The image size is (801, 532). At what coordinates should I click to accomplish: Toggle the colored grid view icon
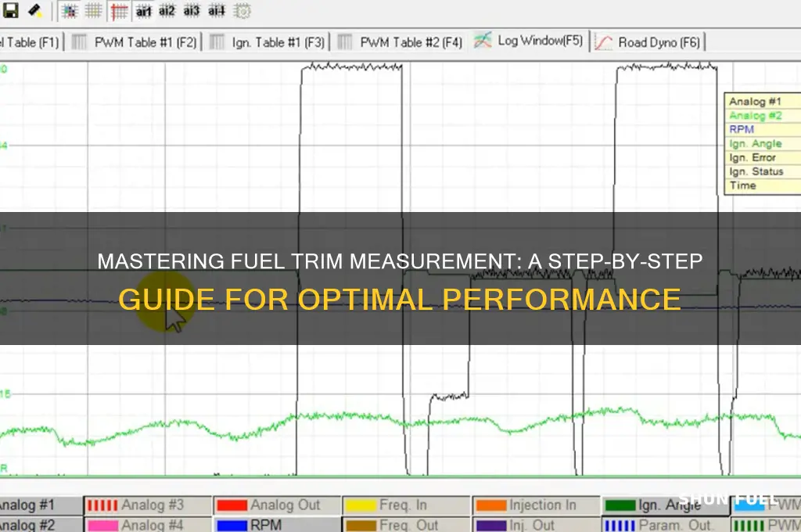pyautogui.click(x=70, y=11)
